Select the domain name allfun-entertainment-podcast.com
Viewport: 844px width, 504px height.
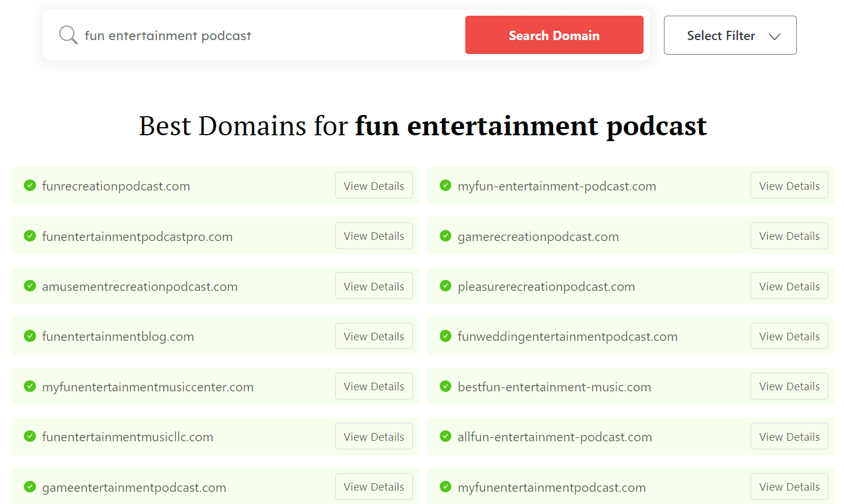tap(555, 437)
